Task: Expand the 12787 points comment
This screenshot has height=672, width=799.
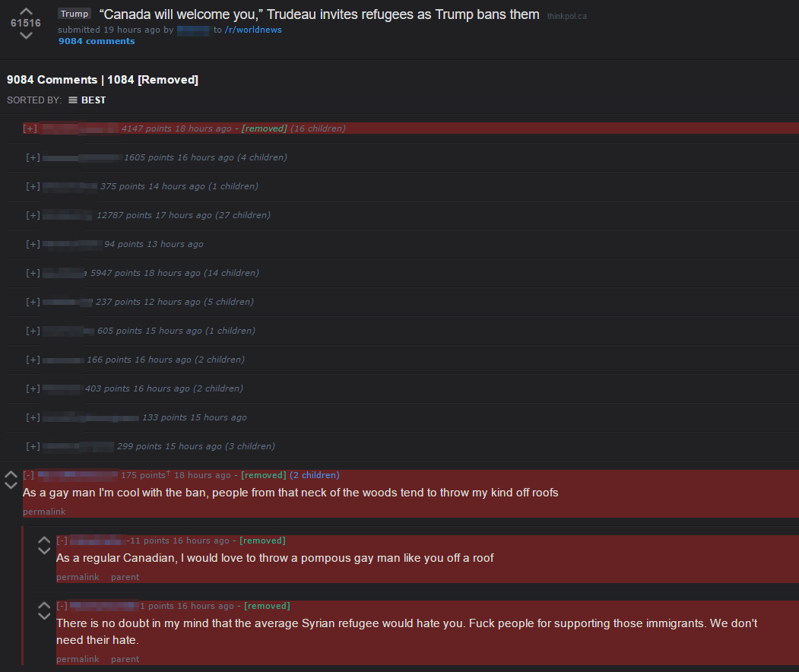Action: click(x=33, y=215)
